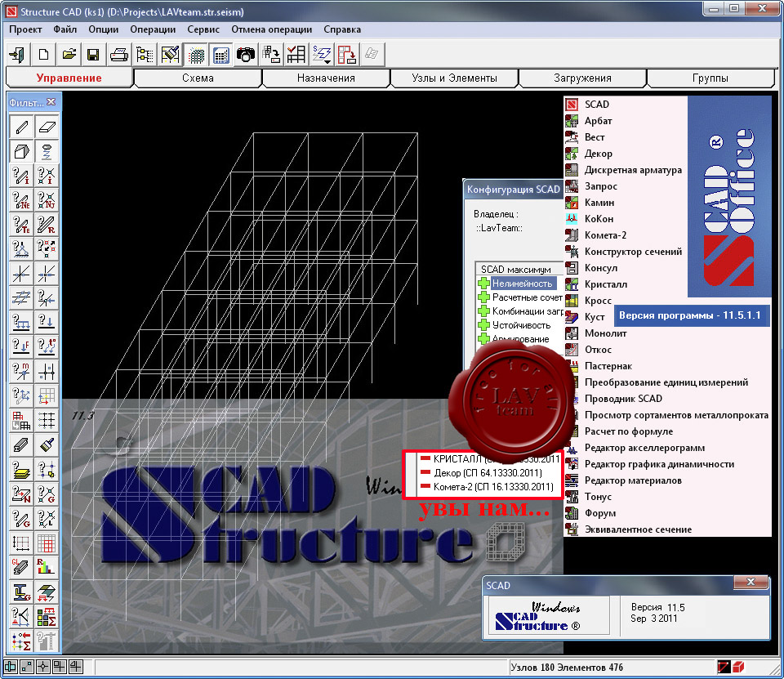Click the red grid cells icon
Screen dimensions: 784x679
[47, 543]
